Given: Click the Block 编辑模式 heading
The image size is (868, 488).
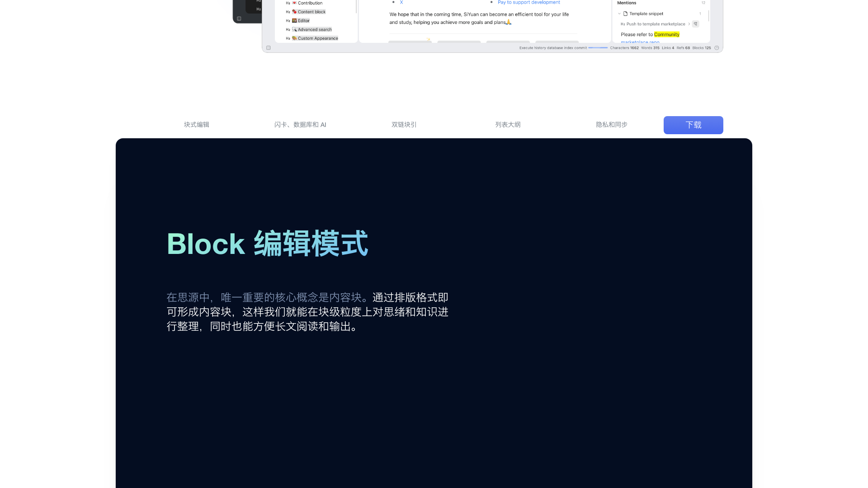Looking at the screenshot, I should tap(268, 244).
